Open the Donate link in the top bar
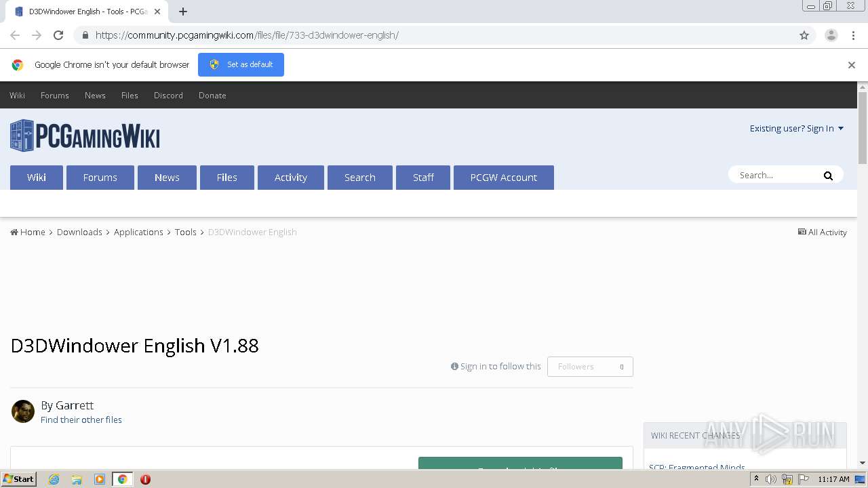The image size is (868, 488). click(212, 96)
